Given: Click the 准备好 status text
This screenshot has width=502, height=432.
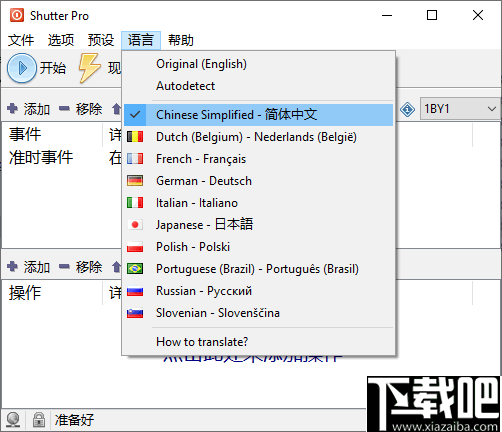Looking at the screenshot, I should pos(74,420).
